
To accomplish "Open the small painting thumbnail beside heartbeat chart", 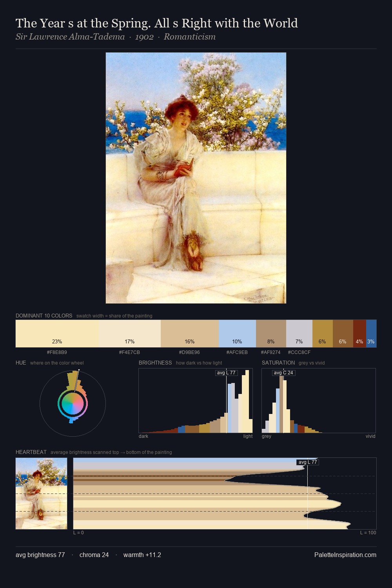I will pos(41,494).
